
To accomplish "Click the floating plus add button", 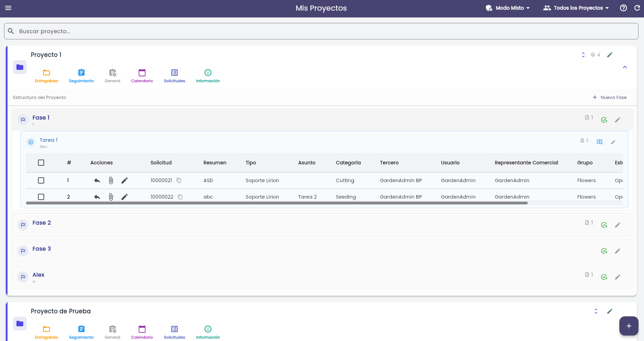I will pyautogui.click(x=629, y=326).
